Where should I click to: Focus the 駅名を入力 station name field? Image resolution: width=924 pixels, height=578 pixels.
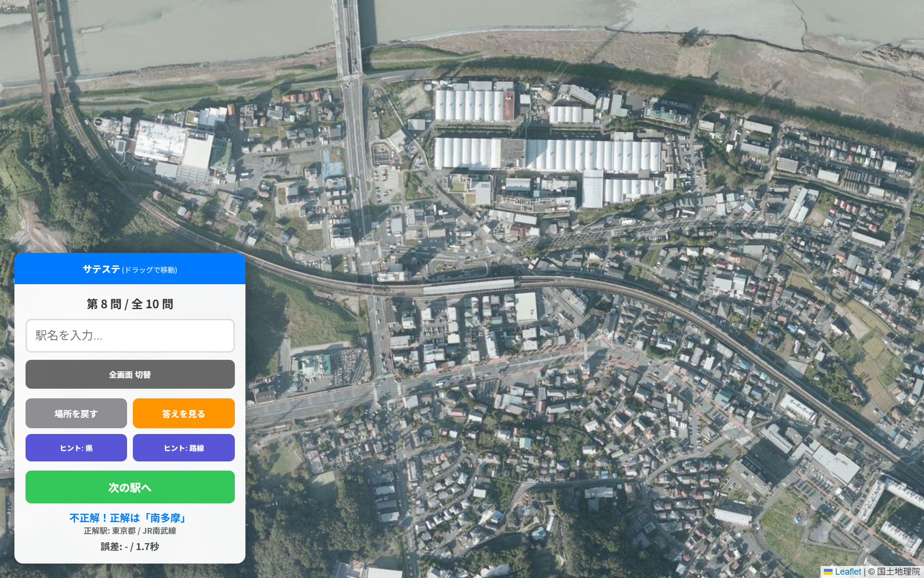pyautogui.click(x=130, y=336)
